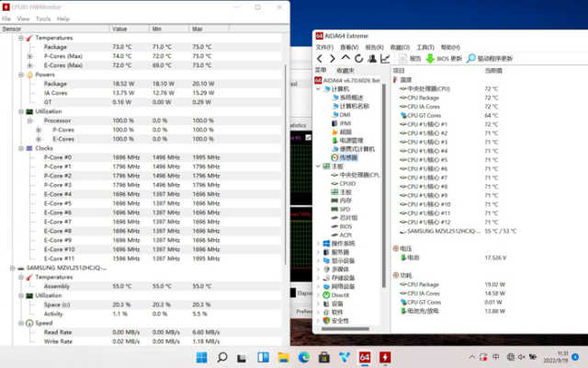Screen dimensions: 588x368
Task: Open the 文件(F) menu in AIDA64
Action: (324, 46)
